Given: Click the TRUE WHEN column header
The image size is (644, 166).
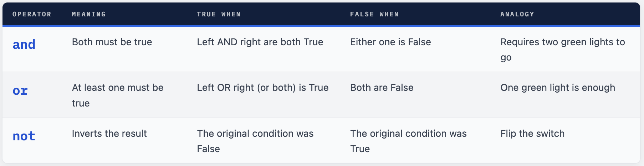Looking at the screenshot, I should point(219,14).
